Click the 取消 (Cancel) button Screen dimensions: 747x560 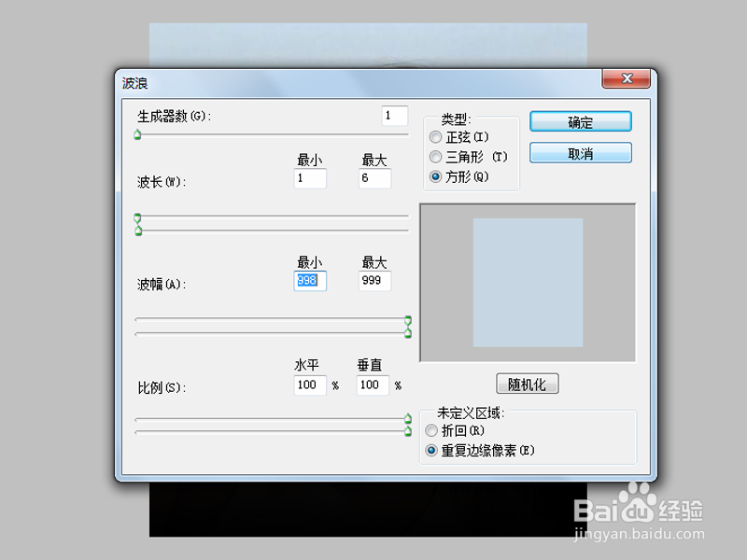[580, 152]
